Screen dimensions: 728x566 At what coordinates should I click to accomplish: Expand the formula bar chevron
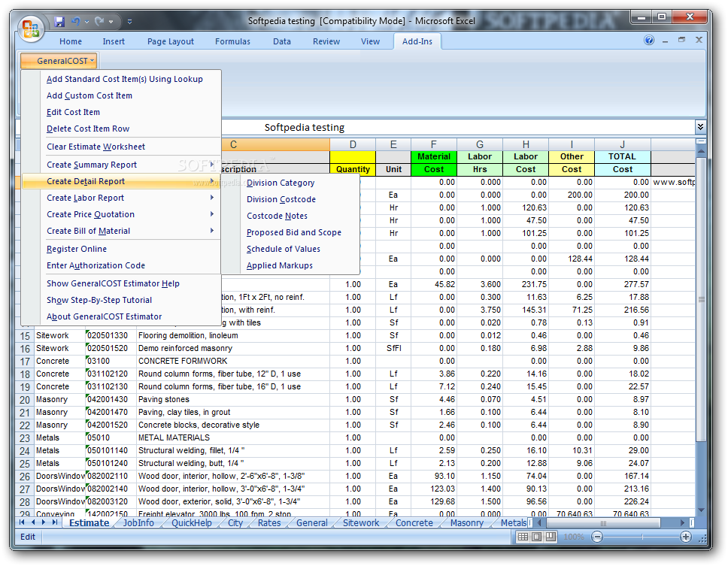coord(700,126)
